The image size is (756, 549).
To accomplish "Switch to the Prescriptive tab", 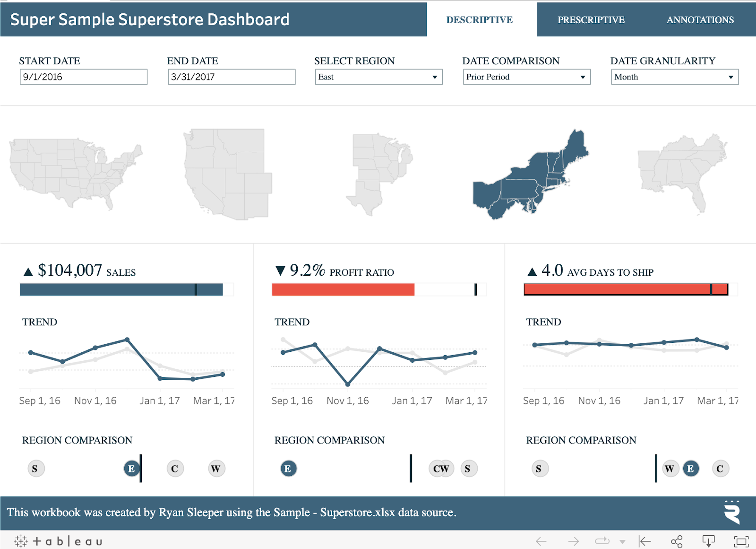I will (591, 20).
